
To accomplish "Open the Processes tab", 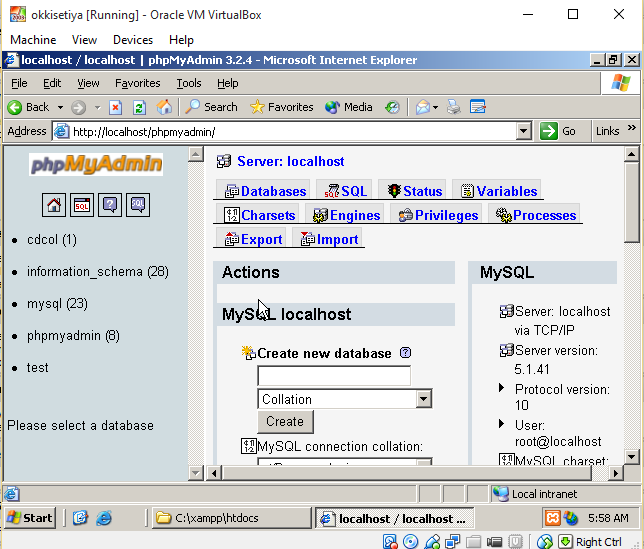I will [x=536, y=215].
